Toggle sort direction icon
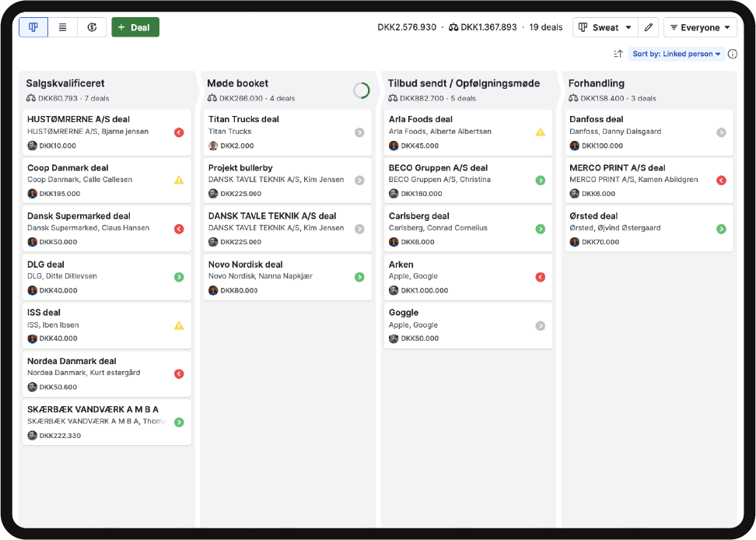 click(618, 54)
